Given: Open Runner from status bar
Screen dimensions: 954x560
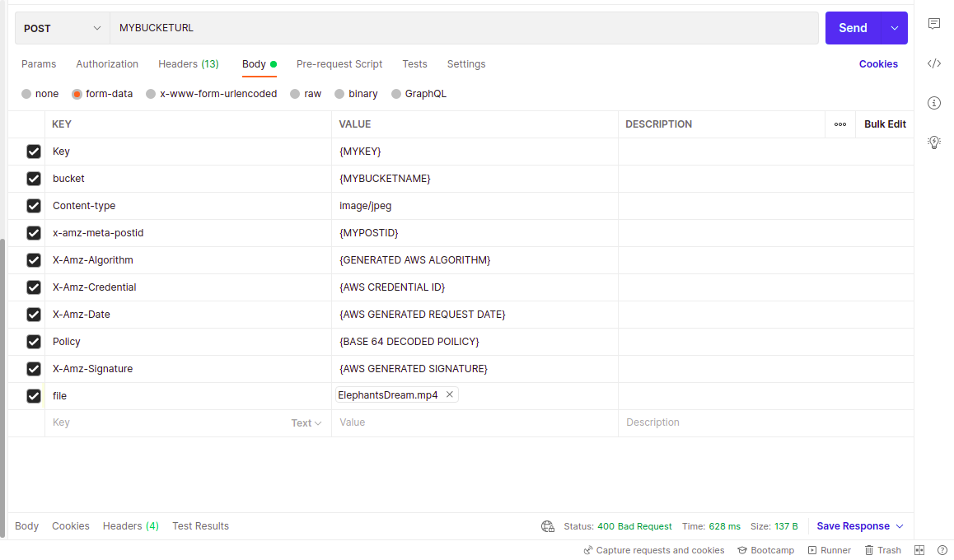Looking at the screenshot, I should (x=830, y=550).
